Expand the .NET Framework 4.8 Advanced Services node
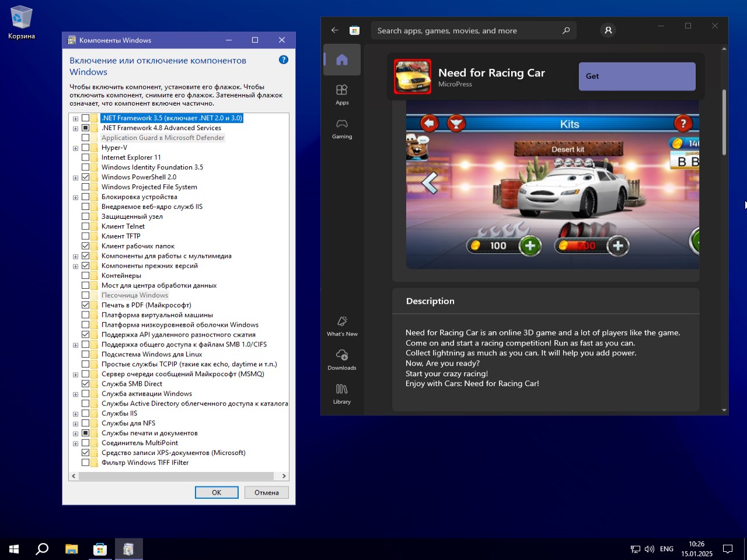The image size is (747, 560). (x=75, y=128)
